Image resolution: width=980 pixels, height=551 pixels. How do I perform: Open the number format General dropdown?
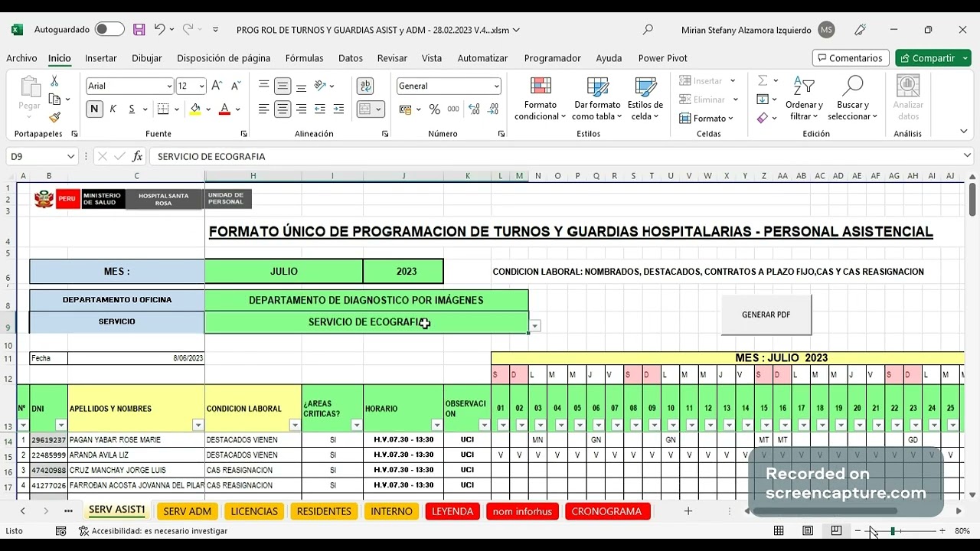[496, 86]
